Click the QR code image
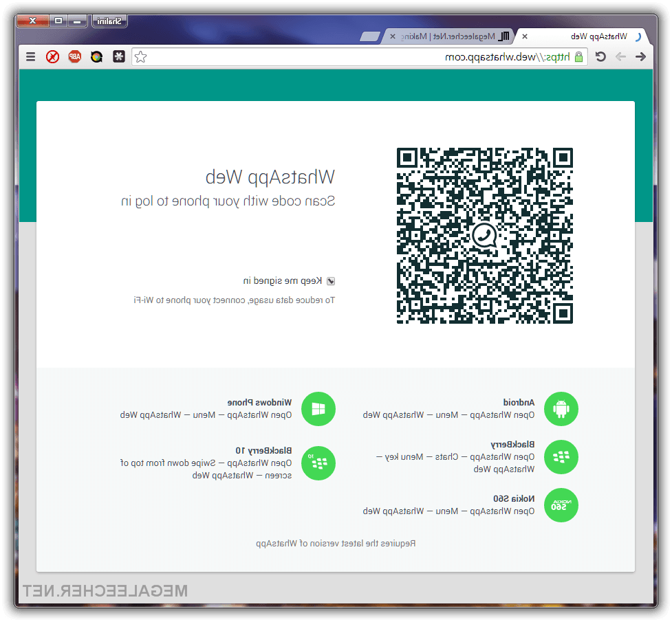672x622 pixels. [x=485, y=236]
